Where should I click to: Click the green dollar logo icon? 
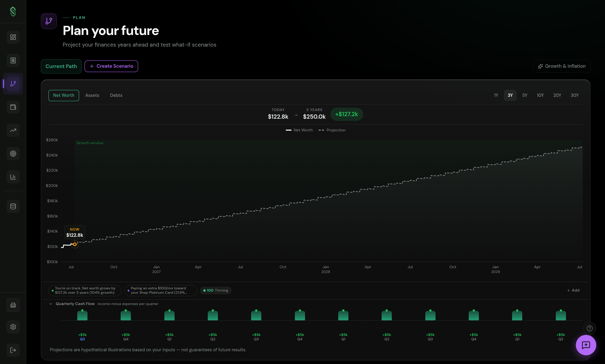coord(13,11)
